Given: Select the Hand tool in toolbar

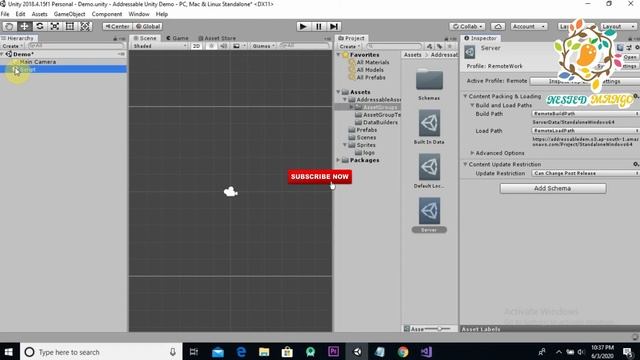Looking at the screenshot, I should coord(9,26).
